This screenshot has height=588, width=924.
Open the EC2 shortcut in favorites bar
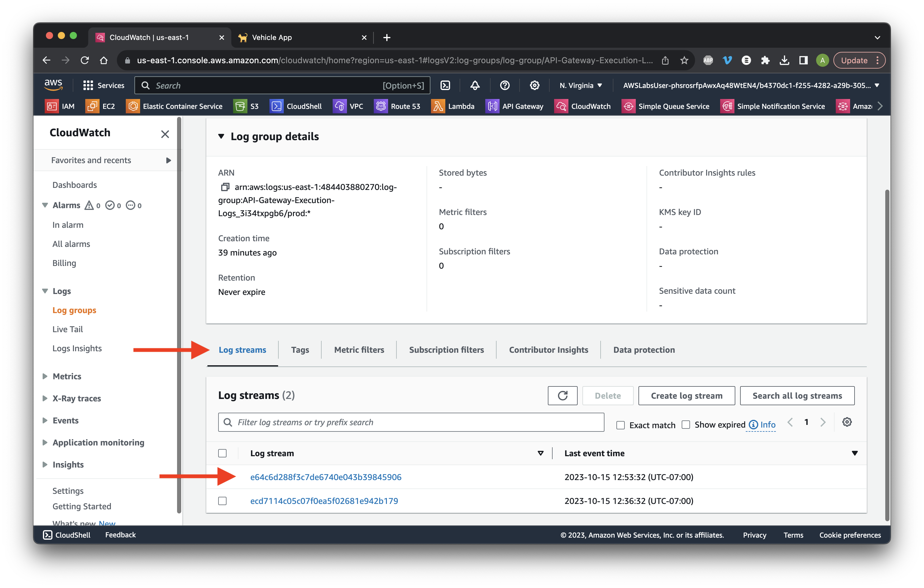[x=100, y=106]
